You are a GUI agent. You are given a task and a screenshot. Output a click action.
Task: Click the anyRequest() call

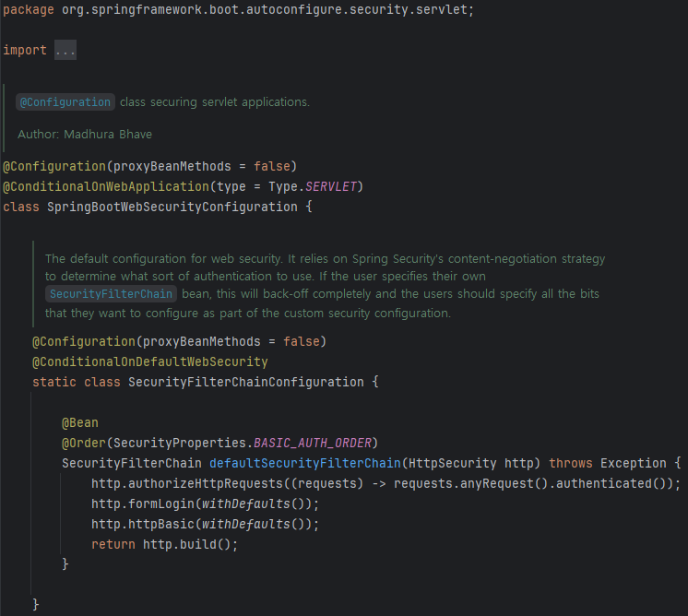point(504,483)
